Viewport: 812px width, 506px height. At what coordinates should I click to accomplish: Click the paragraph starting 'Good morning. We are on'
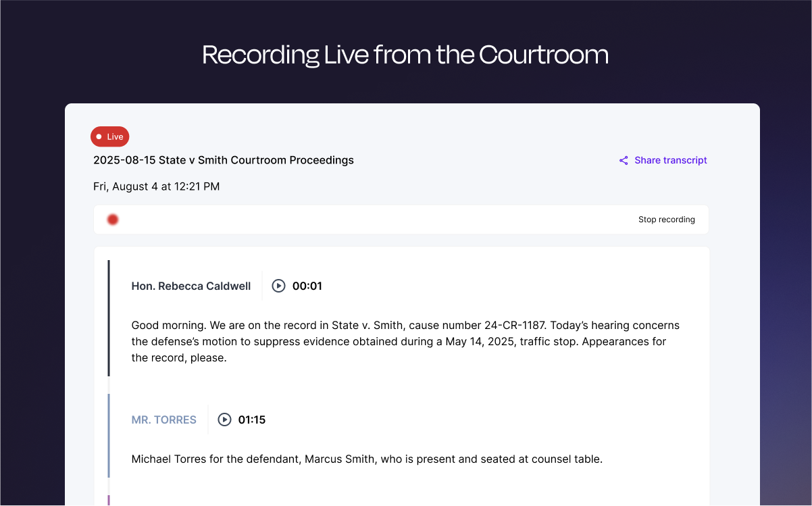click(405, 342)
